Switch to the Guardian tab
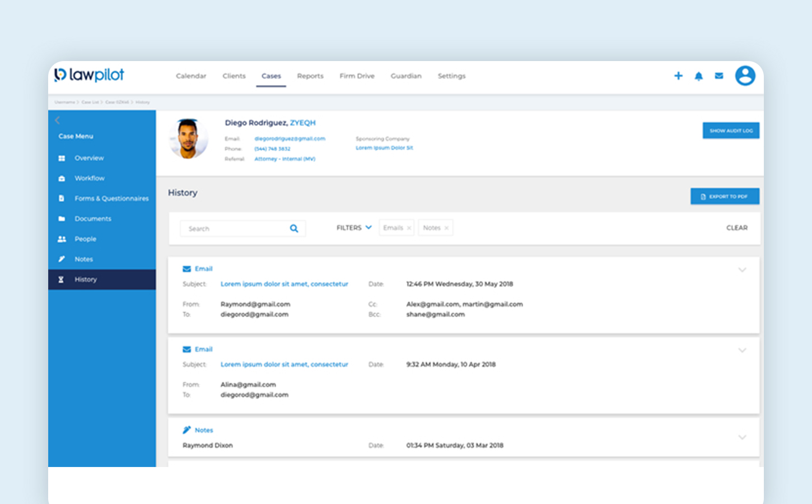This screenshot has height=504, width=812. coord(406,76)
